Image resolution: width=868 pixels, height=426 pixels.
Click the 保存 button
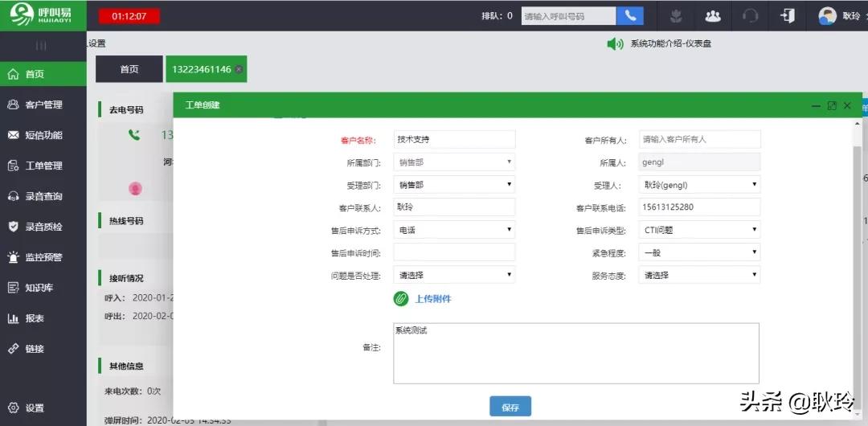pyautogui.click(x=510, y=408)
